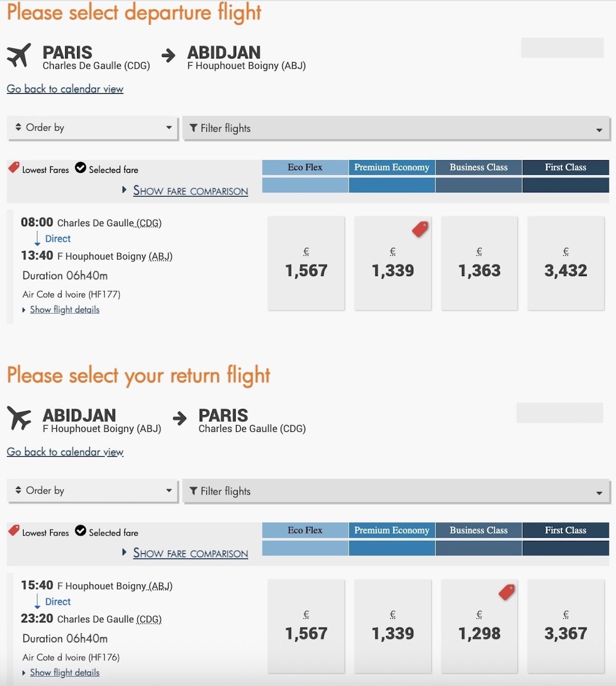Click the sort arrows icon in the return Order by box

pos(18,490)
